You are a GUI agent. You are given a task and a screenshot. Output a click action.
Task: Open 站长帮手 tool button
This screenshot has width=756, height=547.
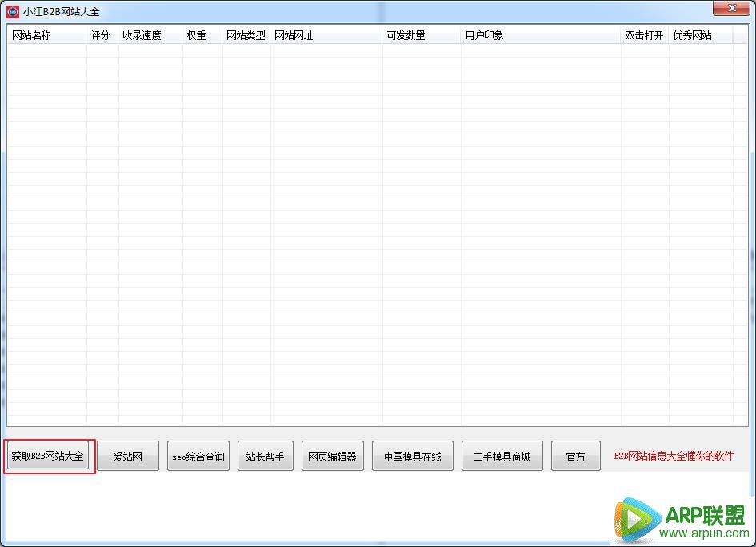265,457
